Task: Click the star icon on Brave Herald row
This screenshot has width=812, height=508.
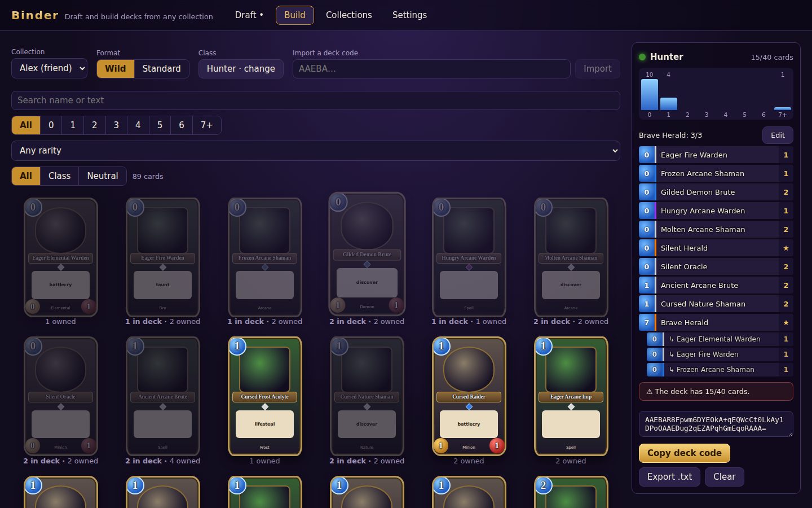Action: click(x=785, y=323)
